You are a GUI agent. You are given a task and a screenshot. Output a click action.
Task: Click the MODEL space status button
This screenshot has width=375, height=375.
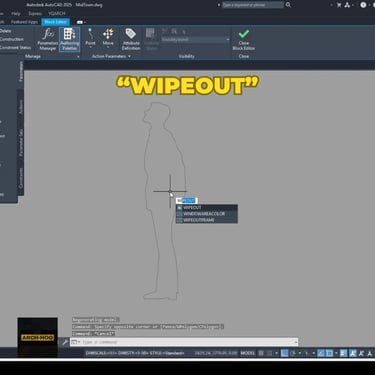(x=248, y=353)
